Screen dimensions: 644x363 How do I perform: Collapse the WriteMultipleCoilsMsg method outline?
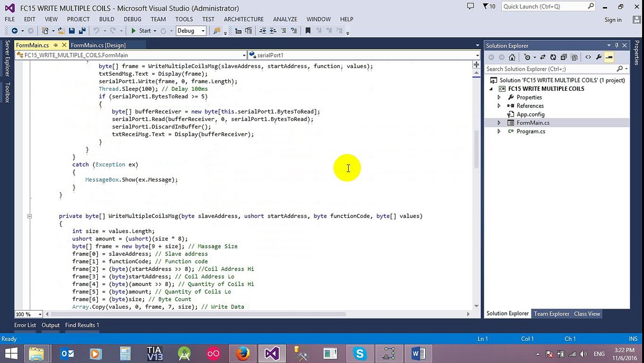[x=29, y=216]
